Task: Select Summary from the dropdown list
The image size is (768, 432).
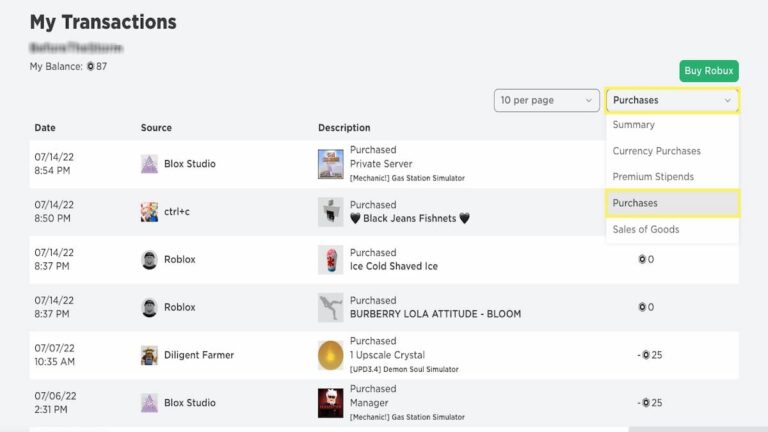Action: point(634,125)
